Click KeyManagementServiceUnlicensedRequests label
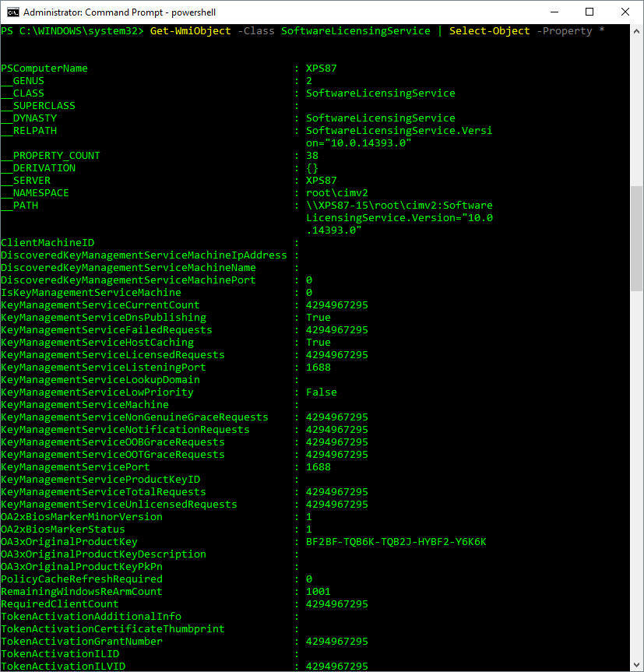 click(x=119, y=504)
